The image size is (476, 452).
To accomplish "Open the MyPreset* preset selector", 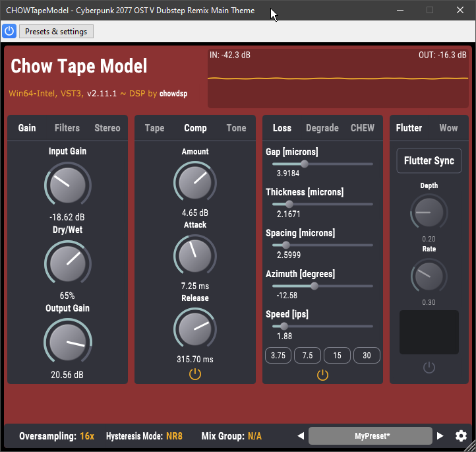I will (x=371, y=436).
